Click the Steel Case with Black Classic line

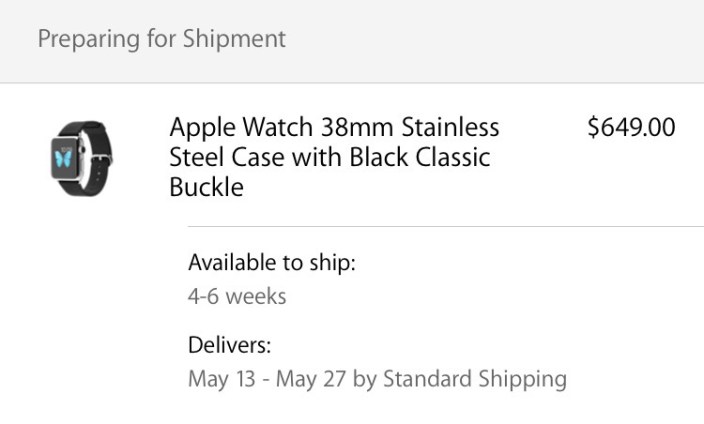pyautogui.click(x=330, y=158)
